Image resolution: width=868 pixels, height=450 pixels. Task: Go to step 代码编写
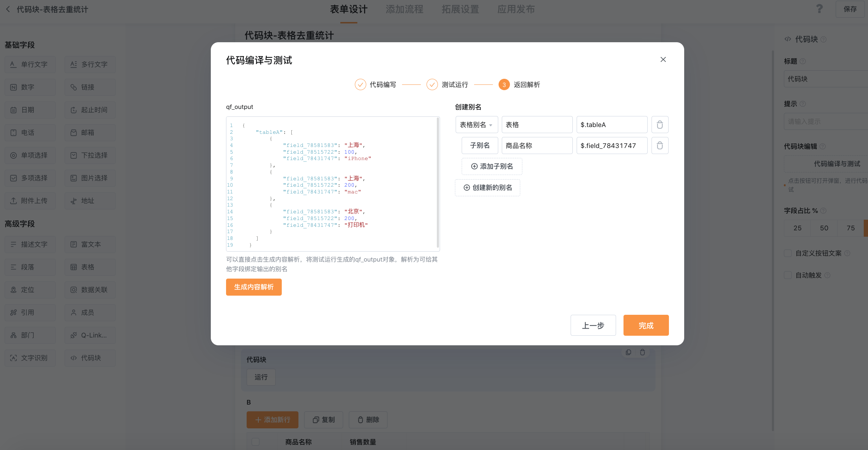coord(375,84)
